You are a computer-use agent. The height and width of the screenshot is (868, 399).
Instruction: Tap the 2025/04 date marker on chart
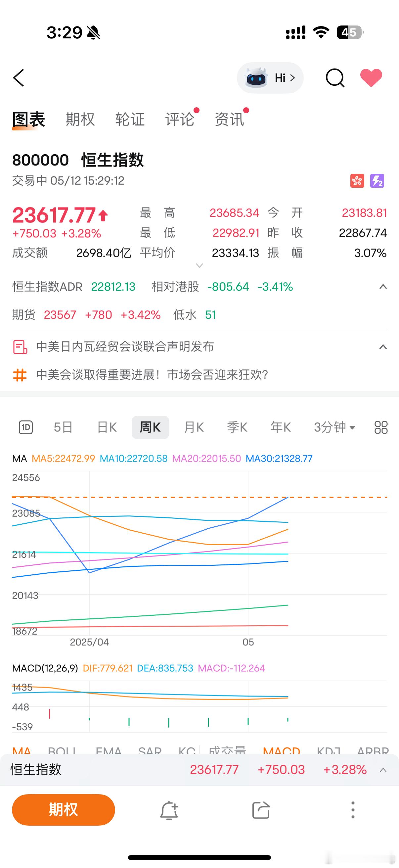pos(89,642)
